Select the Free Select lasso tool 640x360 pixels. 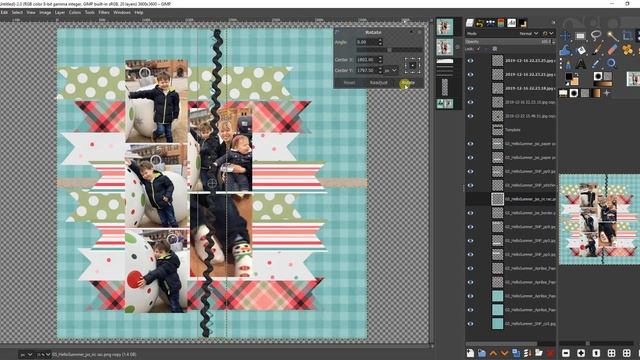tap(596, 36)
